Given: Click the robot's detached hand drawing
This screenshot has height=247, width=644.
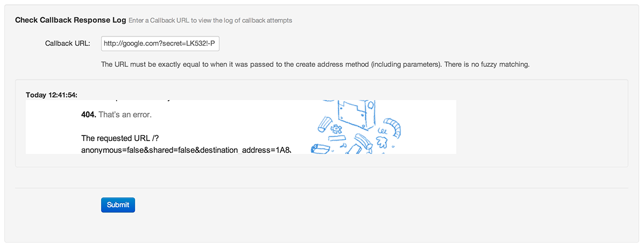Looking at the screenshot, I should pyautogui.click(x=381, y=142).
